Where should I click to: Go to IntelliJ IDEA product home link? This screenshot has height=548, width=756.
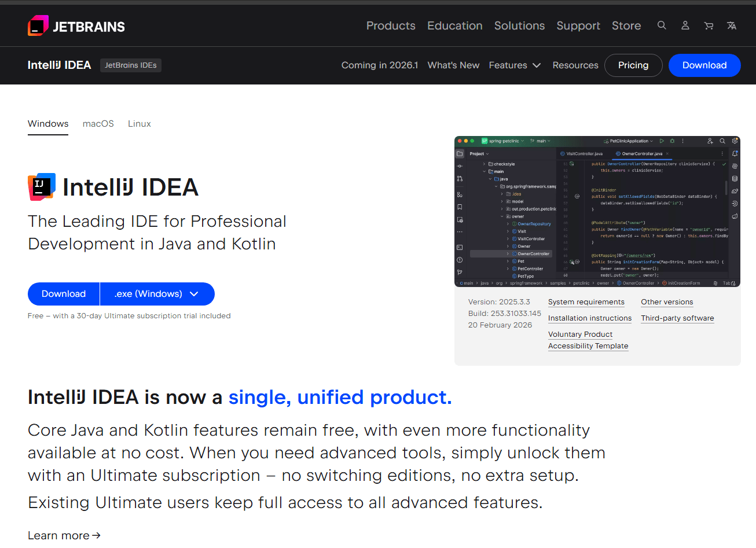point(59,65)
